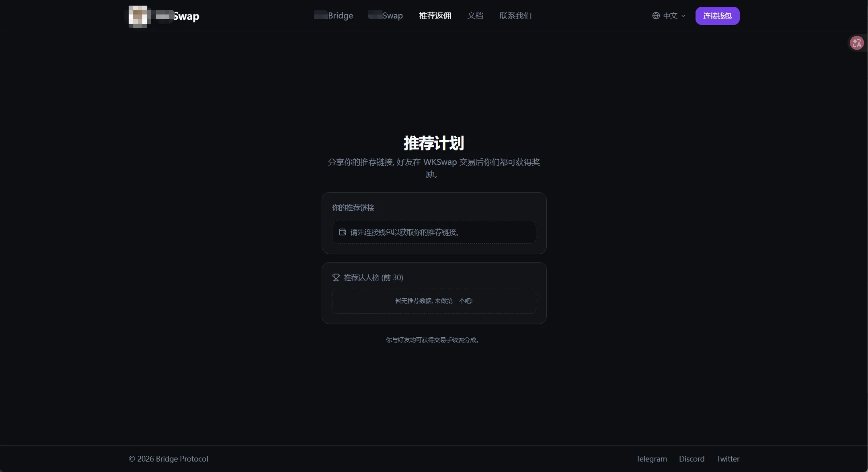Click the 连接钱包 connect wallet button
Viewport: 868px width, 472px height.
click(x=717, y=16)
